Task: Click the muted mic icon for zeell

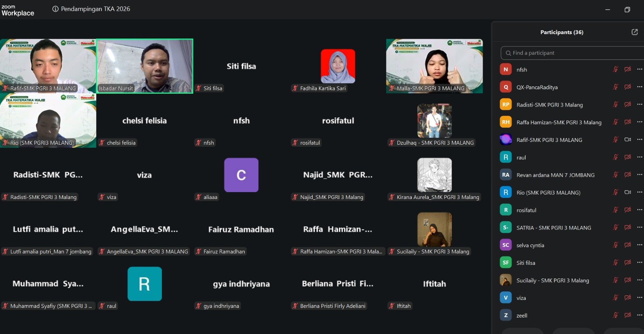Action: coord(615,315)
